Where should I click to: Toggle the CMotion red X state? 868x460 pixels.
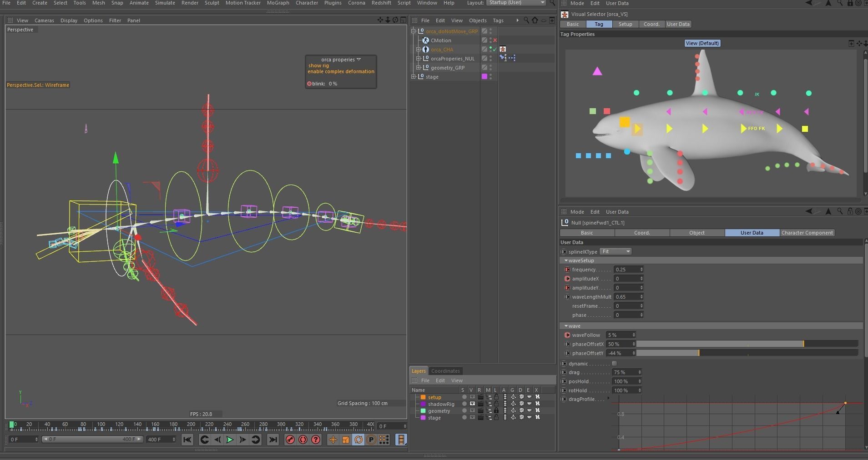[495, 40]
